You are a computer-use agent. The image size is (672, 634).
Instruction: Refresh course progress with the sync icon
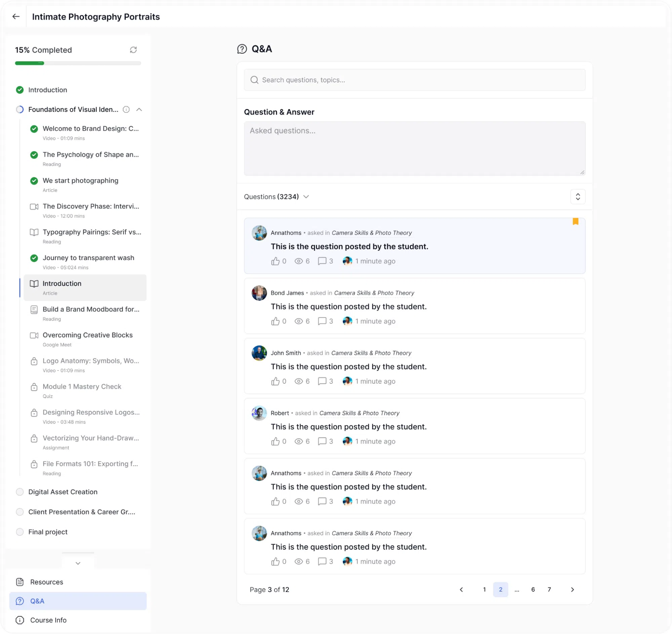(x=133, y=50)
